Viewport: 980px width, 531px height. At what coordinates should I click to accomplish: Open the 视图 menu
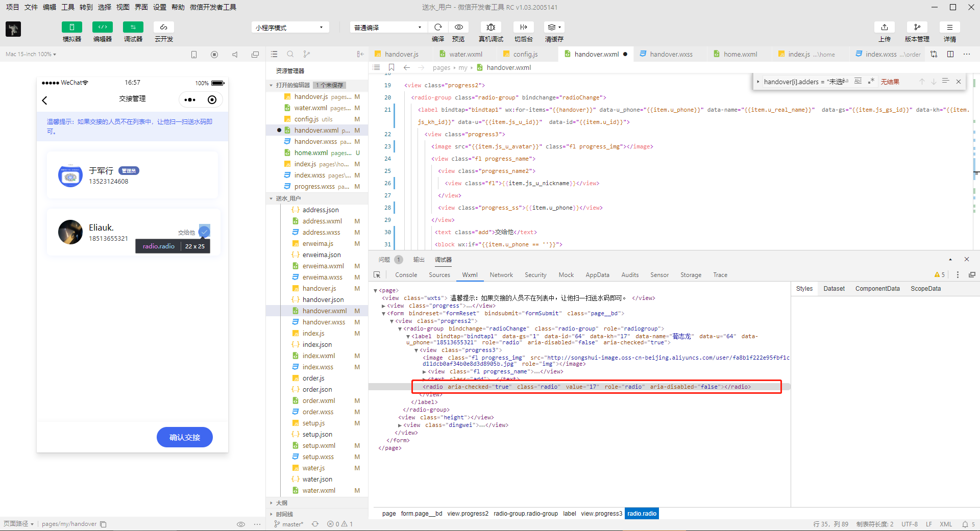coord(123,7)
